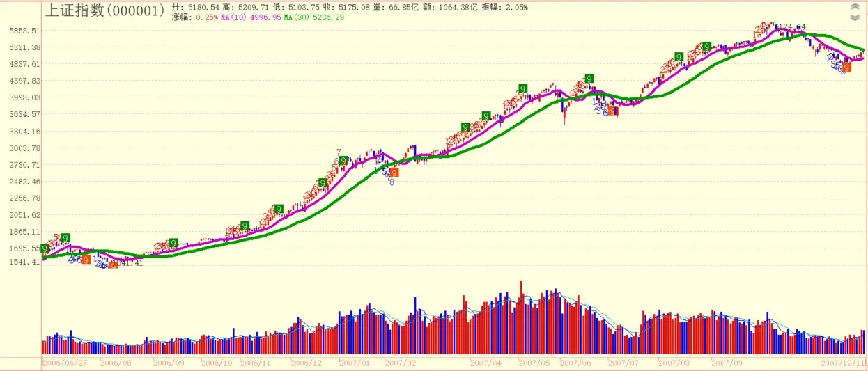
Task: Click the 涨幅: 0.25% change value
Action: coord(194,17)
